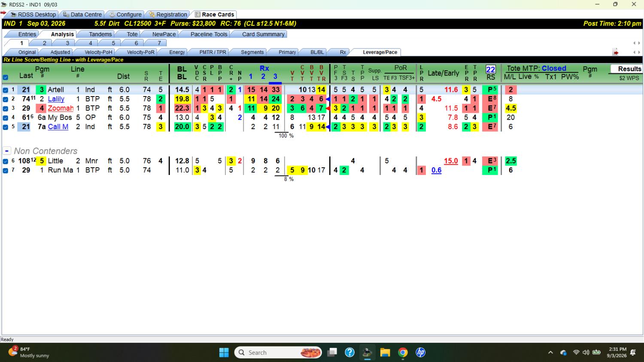Image resolution: width=644 pixels, height=362 pixels.
Task: Click the Wi-Fi network tray icon
Action: click(576, 353)
